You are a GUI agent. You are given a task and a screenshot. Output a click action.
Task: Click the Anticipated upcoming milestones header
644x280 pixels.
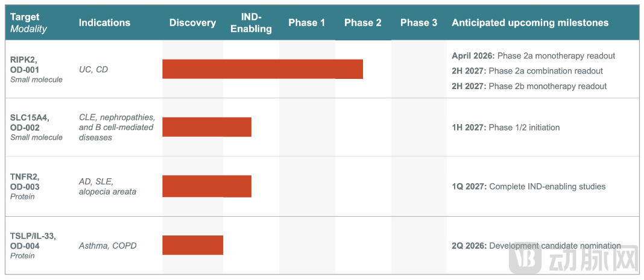tap(530, 23)
